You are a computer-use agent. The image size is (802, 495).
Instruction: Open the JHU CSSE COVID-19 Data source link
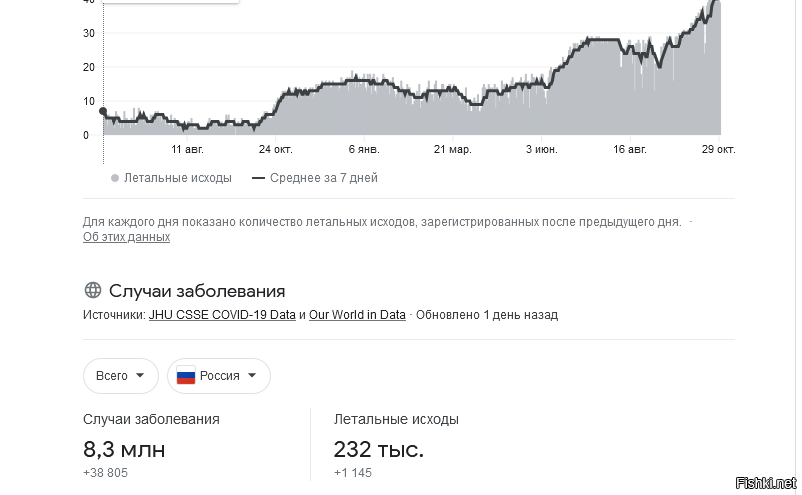(x=222, y=314)
